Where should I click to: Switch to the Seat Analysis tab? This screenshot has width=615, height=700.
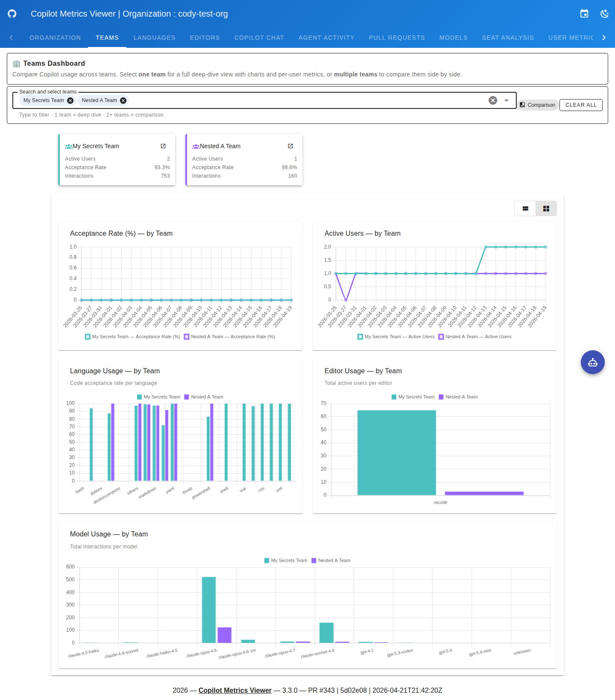[x=508, y=38]
